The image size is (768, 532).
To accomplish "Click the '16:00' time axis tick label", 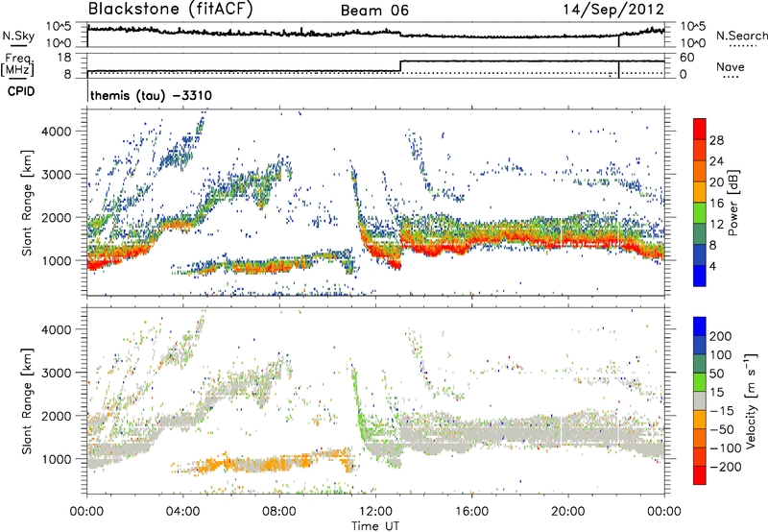I will (x=471, y=512).
